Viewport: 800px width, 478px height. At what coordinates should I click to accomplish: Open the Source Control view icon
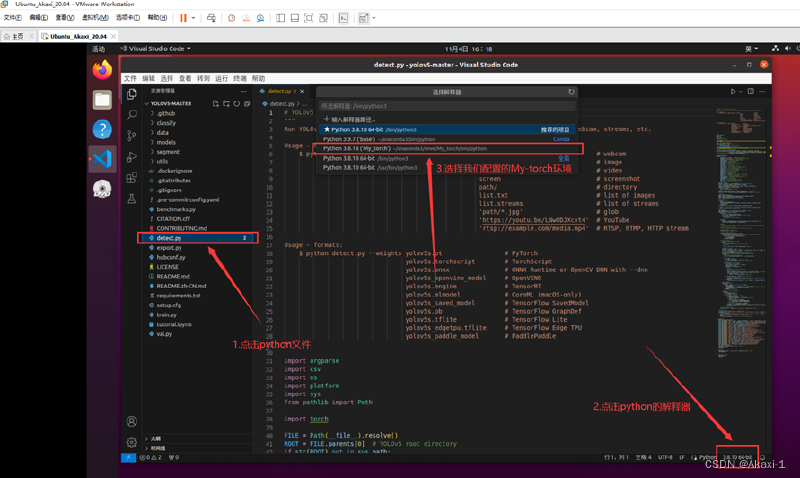click(132, 135)
